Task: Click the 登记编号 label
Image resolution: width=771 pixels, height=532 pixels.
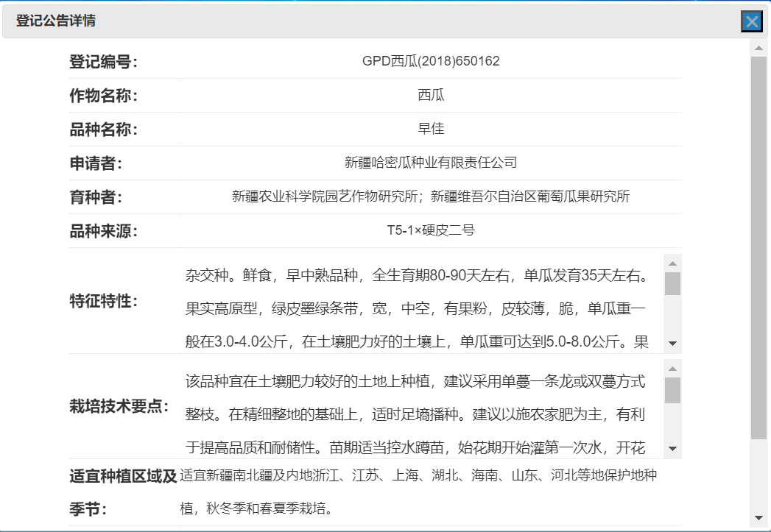Action: 103,62
